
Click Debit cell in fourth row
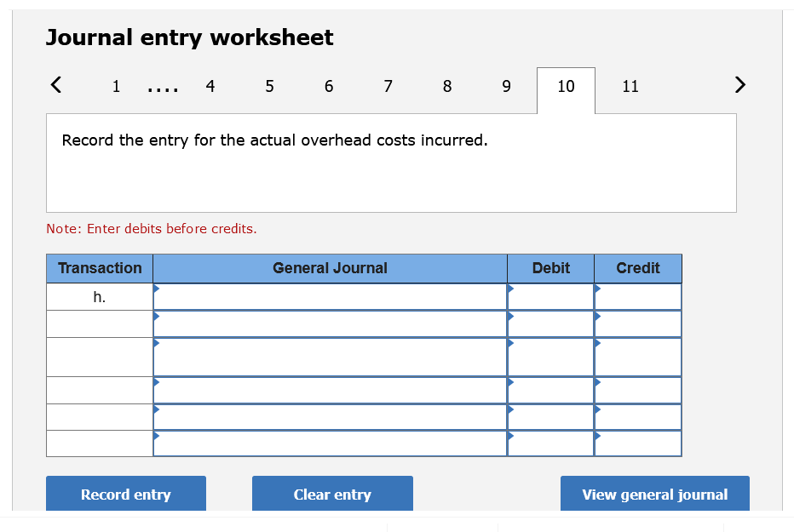coord(551,390)
